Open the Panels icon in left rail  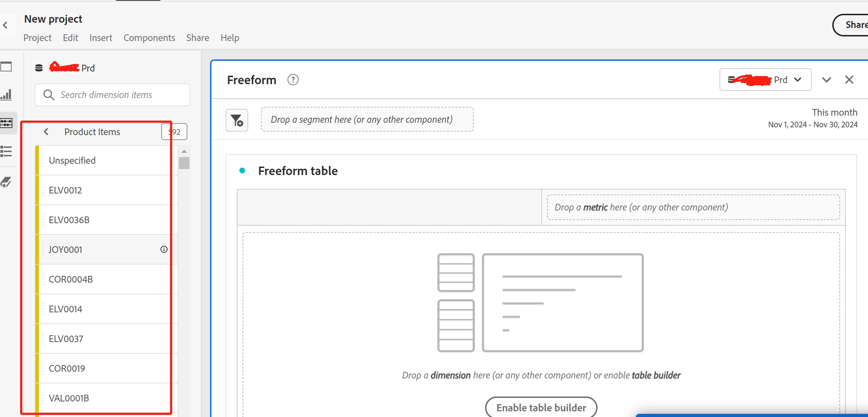[x=6, y=66]
